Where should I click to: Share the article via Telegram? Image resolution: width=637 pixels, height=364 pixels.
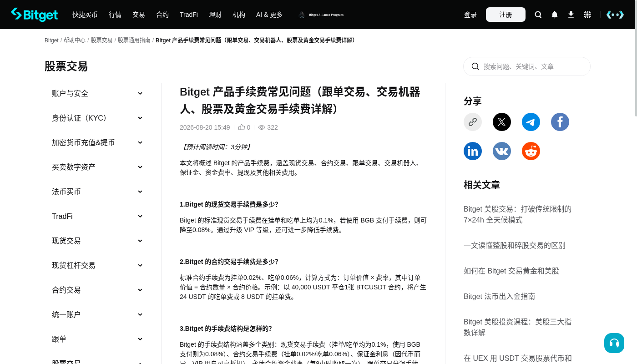[531, 122]
